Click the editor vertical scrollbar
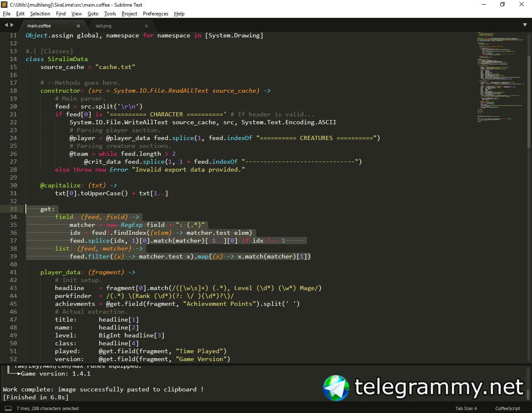 tap(529, 102)
